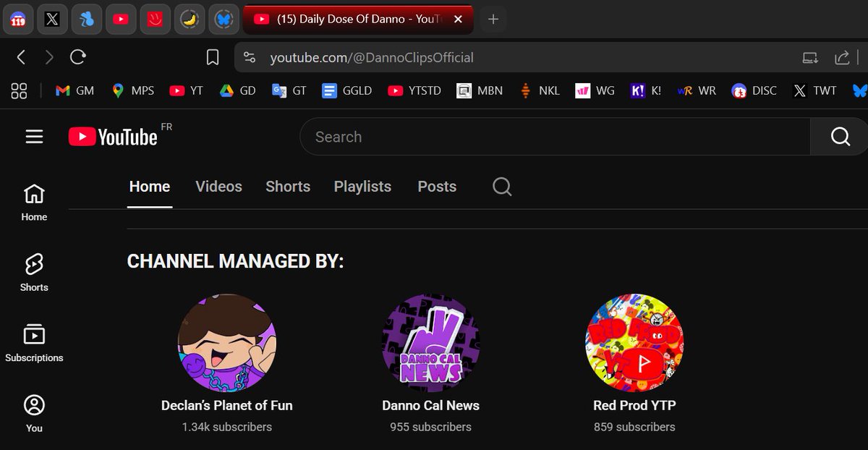
Task: Reload the current page
Action: click(78, 57)
